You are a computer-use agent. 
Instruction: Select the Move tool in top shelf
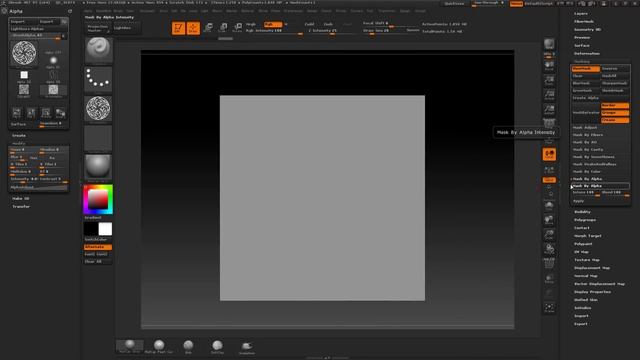(208, 28)
